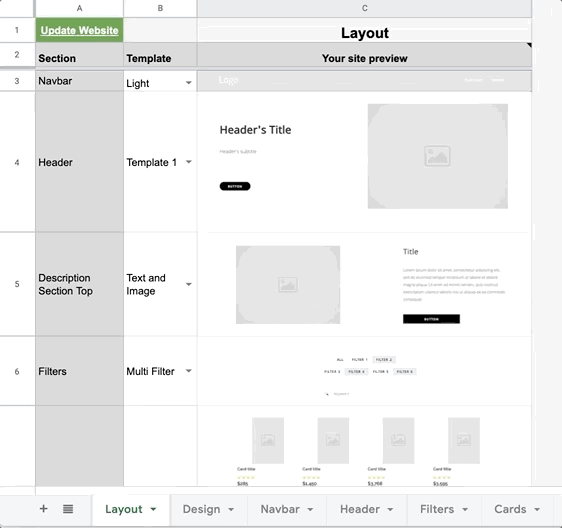Expand the Header Template 1 dropdown
This screenshot has width=562, height=528.
coord(189,162)
